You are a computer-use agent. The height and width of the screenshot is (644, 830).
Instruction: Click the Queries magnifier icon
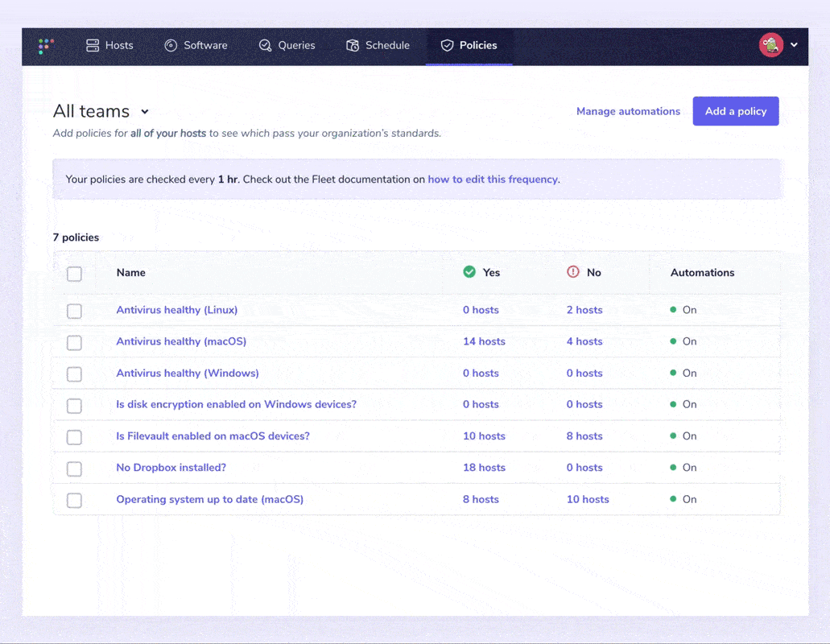tap(265, 46)
